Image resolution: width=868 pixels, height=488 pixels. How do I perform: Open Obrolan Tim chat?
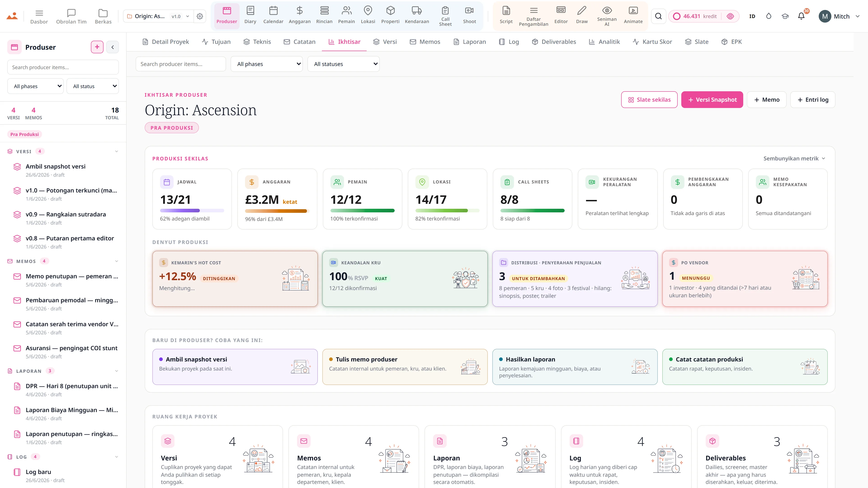click(x=71, y=16)
